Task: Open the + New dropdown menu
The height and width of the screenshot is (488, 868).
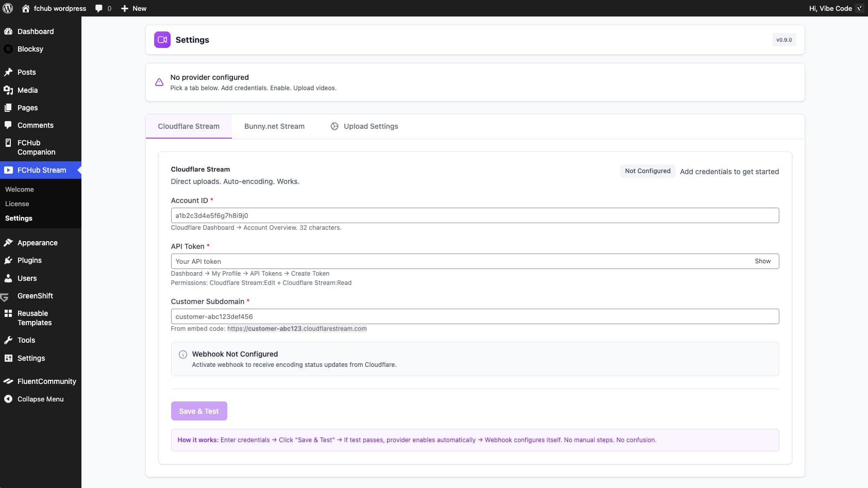Action: tap(133, 8)
